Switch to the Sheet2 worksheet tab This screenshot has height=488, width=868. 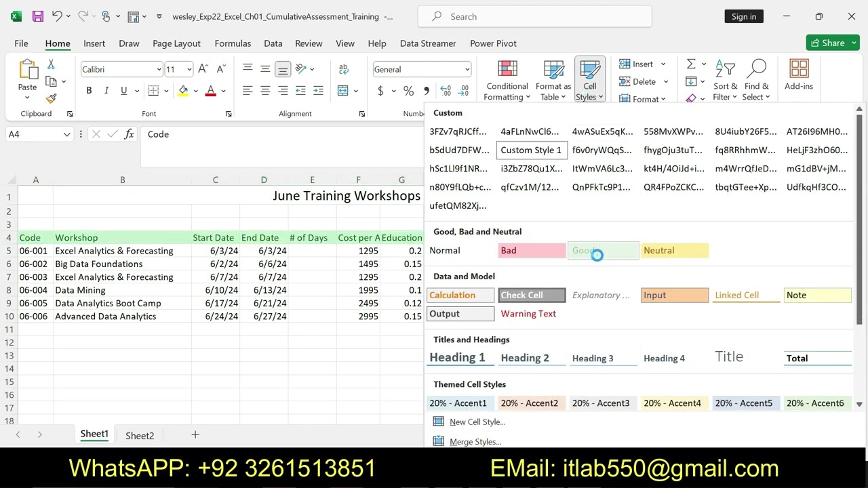(x=140, y=435)
